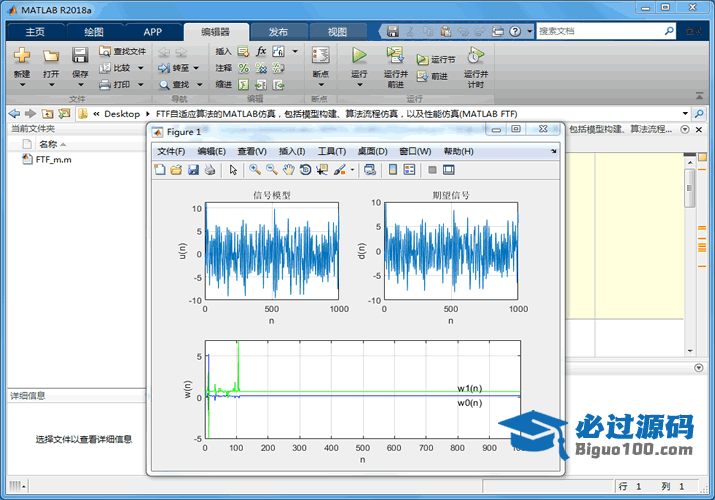
Task: Toggle the rotate 3D tool in Figure 1
Action: [306, 170]
